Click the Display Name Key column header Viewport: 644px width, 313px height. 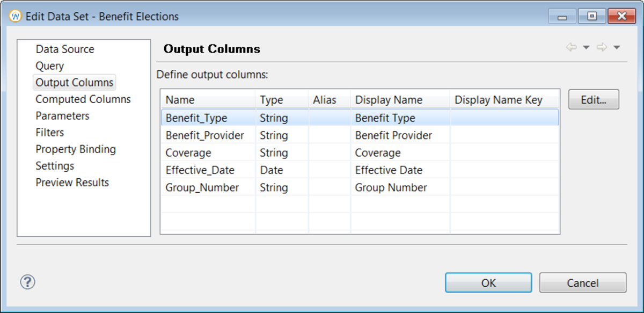504,100
